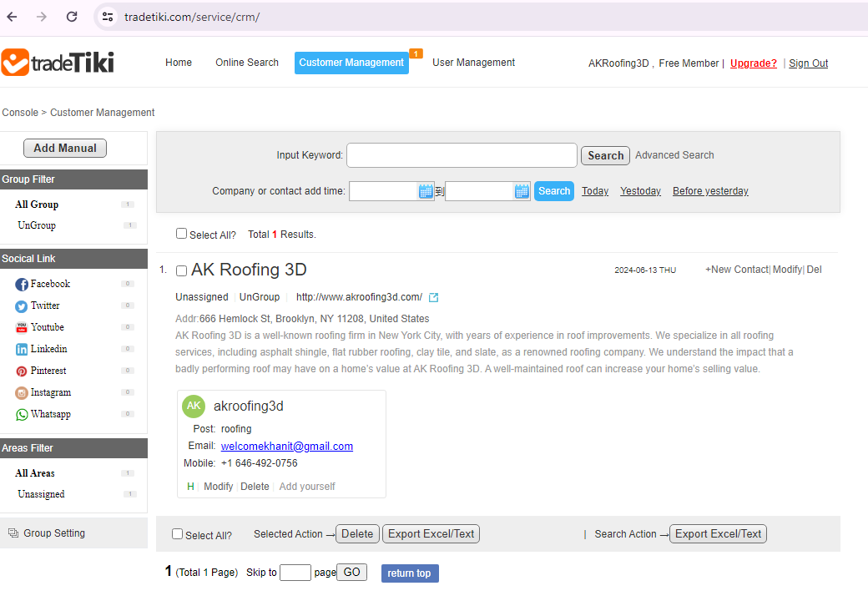Filter by Pinterest social link

pos(40,371)
